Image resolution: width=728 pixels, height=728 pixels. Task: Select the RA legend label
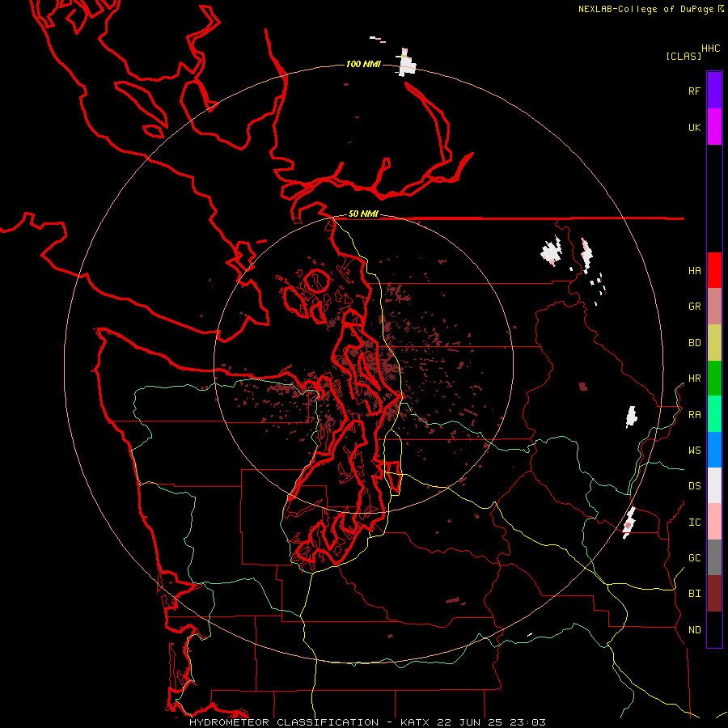pyautogui.click(x=694, y=415)
